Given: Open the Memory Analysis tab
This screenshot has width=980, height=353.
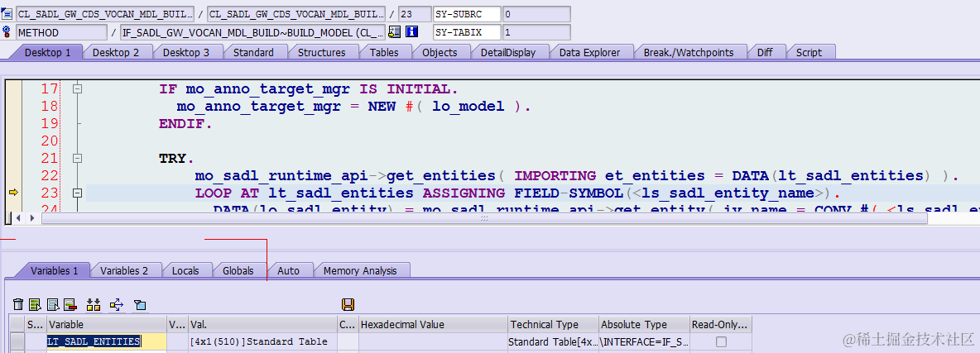Looking at the screenshot, I should tap(360, 270).
